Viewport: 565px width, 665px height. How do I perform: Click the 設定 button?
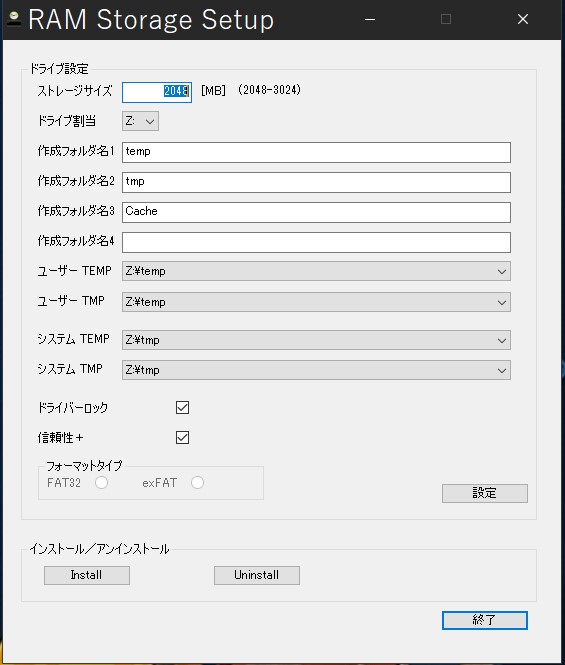coord(485,493)
